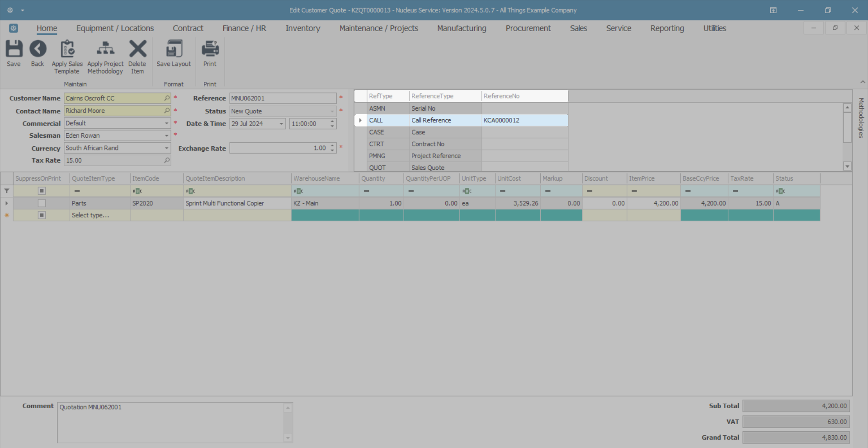Viewport: 868px width, 448px height.
Task: Sort references by RefType header
Action: click(388, 96)
